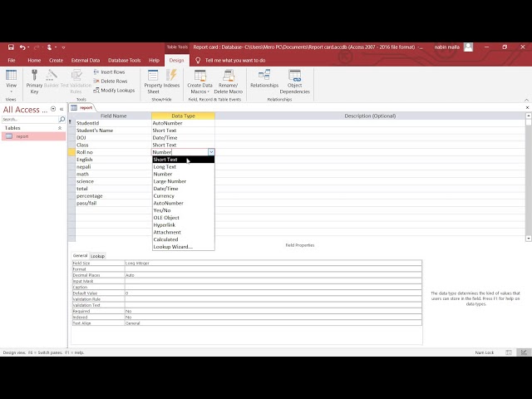Open the View button in ribbon
The height and width of the screenshot is (399, 532).
(11, 81)
